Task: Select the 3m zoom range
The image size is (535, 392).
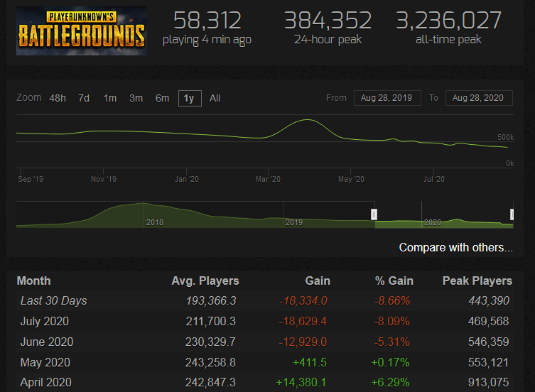Action: pyautogui.click(x=136, y=98)
